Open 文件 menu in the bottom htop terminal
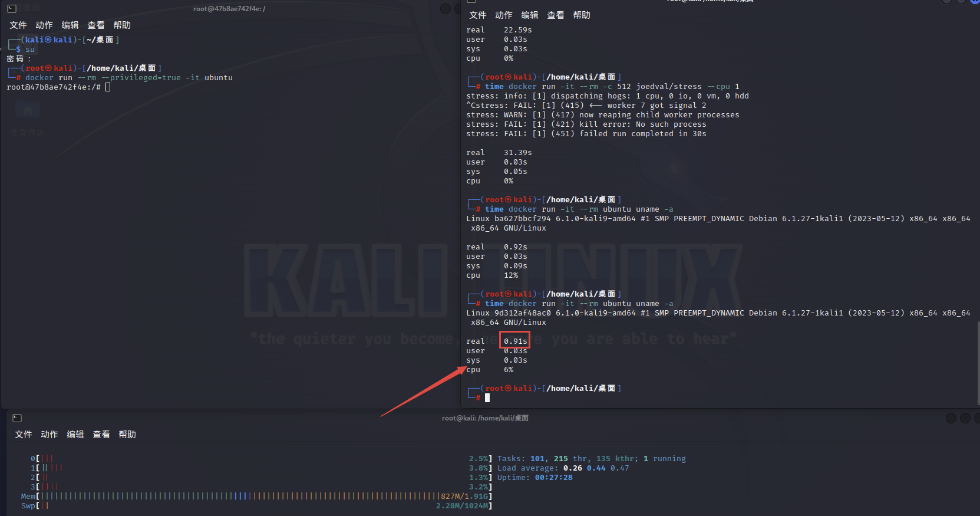This screenshot has width=980, height=516. (x=24, y=435)
